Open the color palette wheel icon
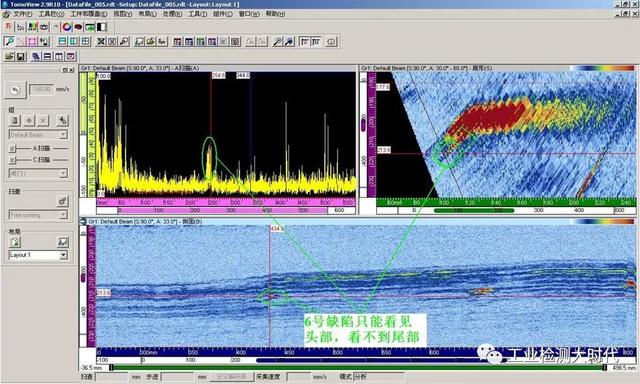Image resolution: width=640 pixels, height=384 pixels. tap(67, 27)
